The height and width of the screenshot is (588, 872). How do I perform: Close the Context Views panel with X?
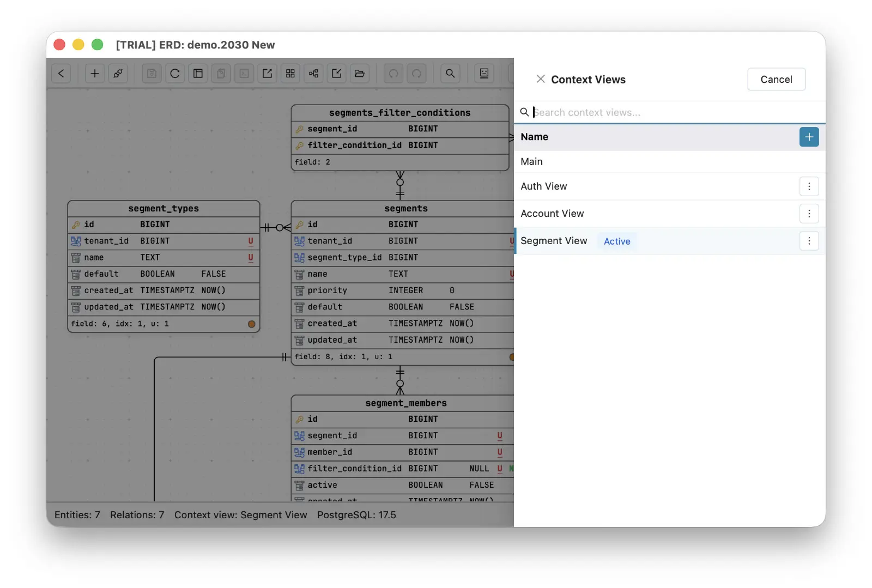[x=541, y=79]
